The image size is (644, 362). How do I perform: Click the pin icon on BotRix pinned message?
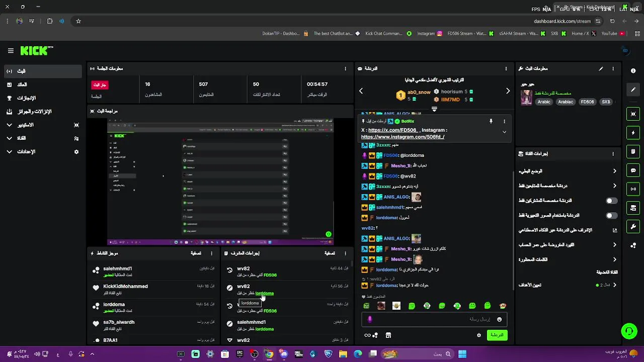tap(491, 121)
